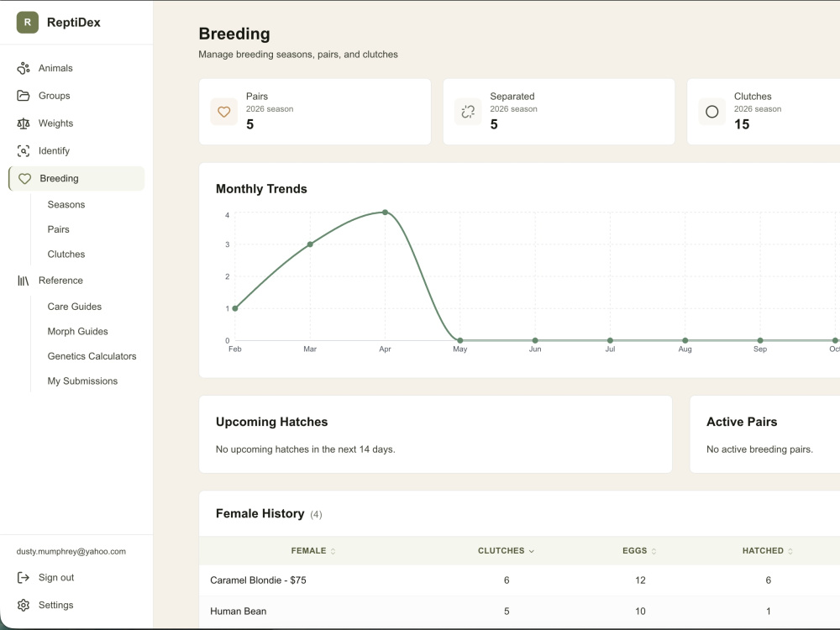Click the Clutches egg card icon
840x630 pixels.
[712, 112]
